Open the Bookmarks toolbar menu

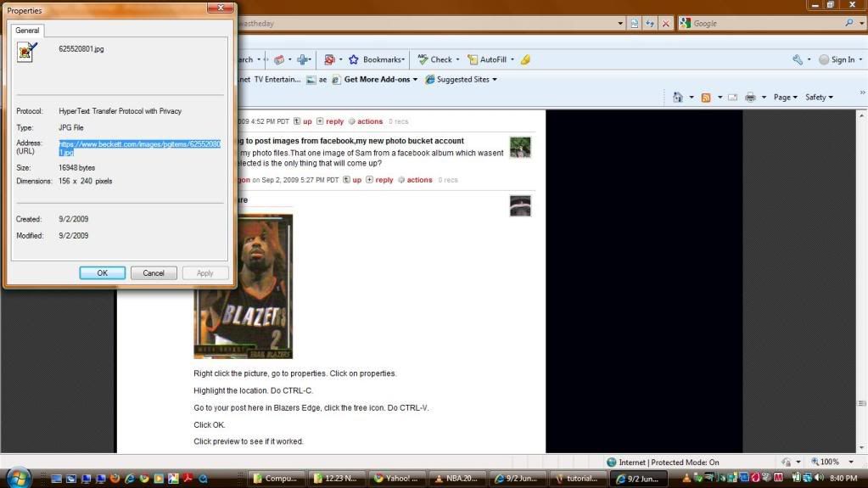pyautogui.click(x=384, y=59)
